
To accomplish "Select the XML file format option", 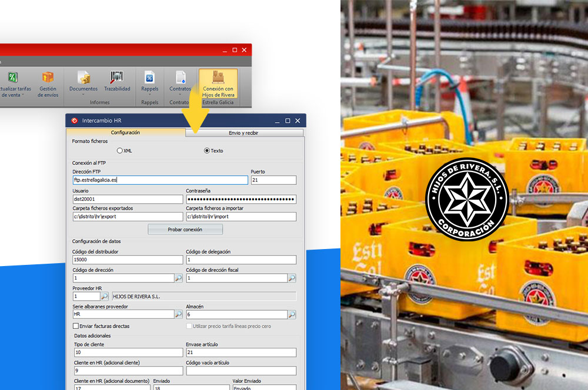I will [120, 151].
